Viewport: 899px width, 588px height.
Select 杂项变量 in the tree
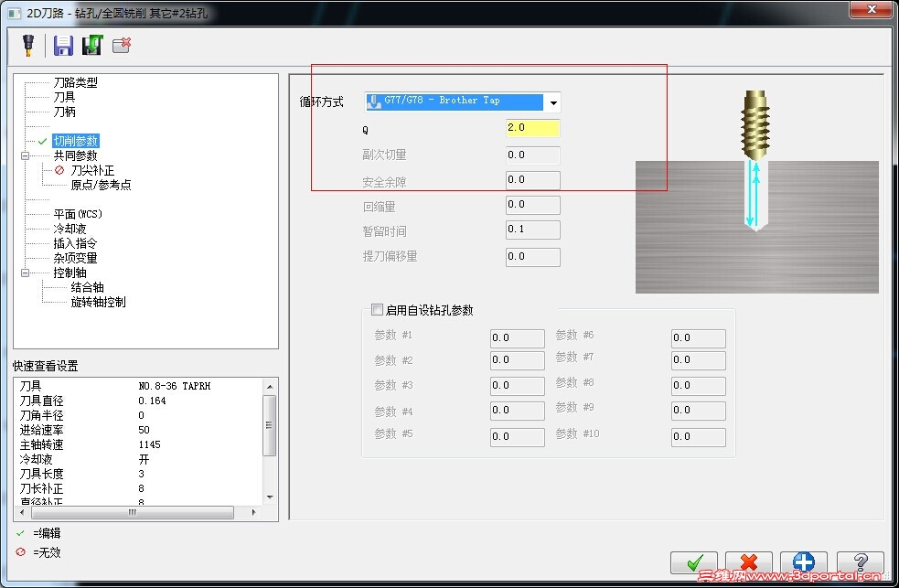pyautogui.click(x=76, y=258)
